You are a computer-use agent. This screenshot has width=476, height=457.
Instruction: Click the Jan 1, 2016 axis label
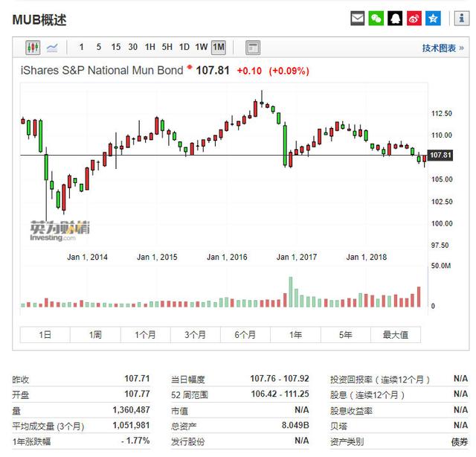point(227,257)
